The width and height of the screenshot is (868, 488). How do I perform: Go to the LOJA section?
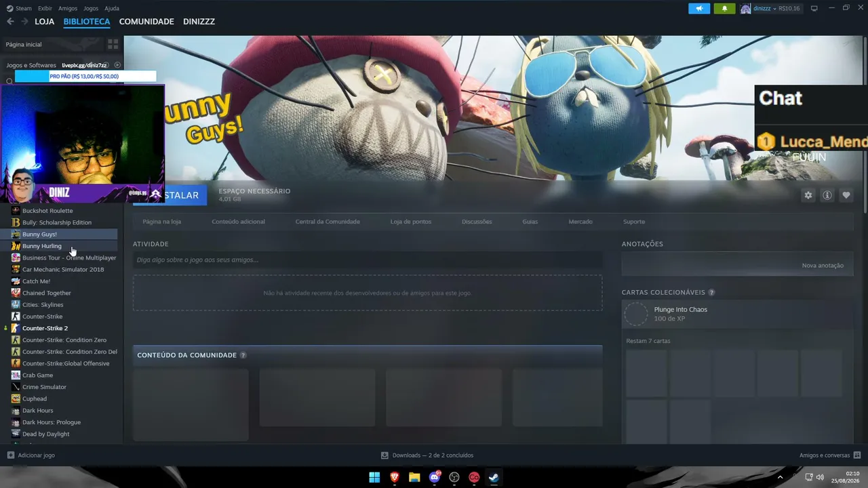(x=44, y=22)
